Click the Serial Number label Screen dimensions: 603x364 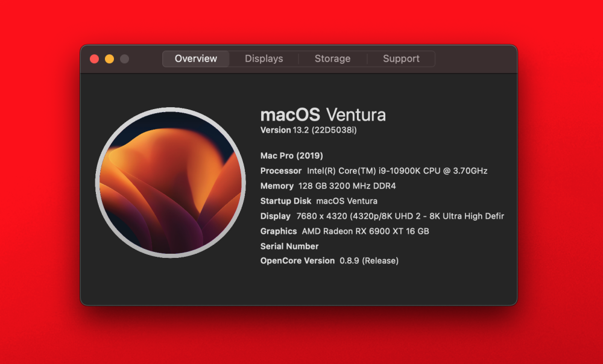(289, 246)
